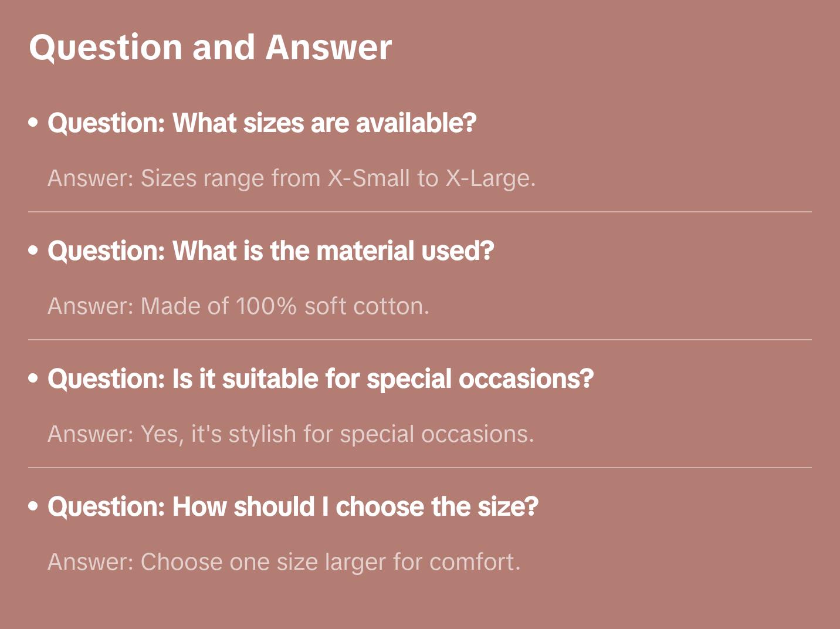Click the "Question and Answer" heading

(210, 47)
